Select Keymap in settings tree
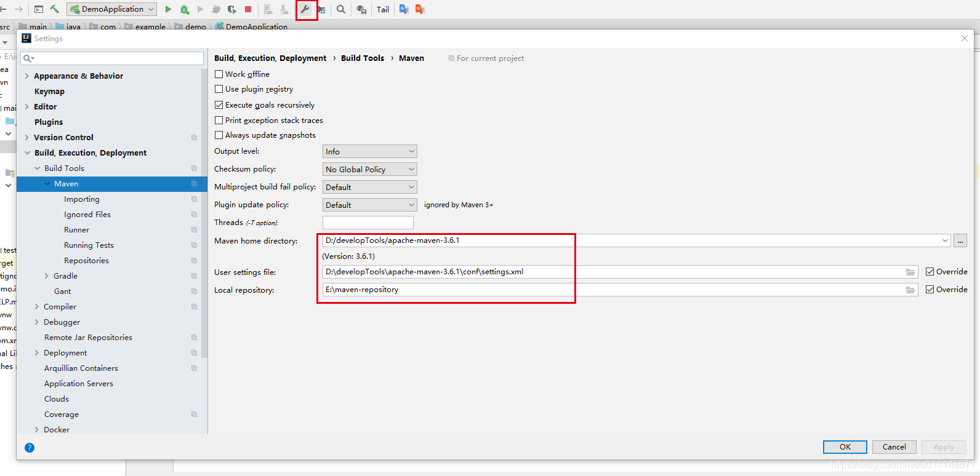980x476 pixels. (49, 92)
